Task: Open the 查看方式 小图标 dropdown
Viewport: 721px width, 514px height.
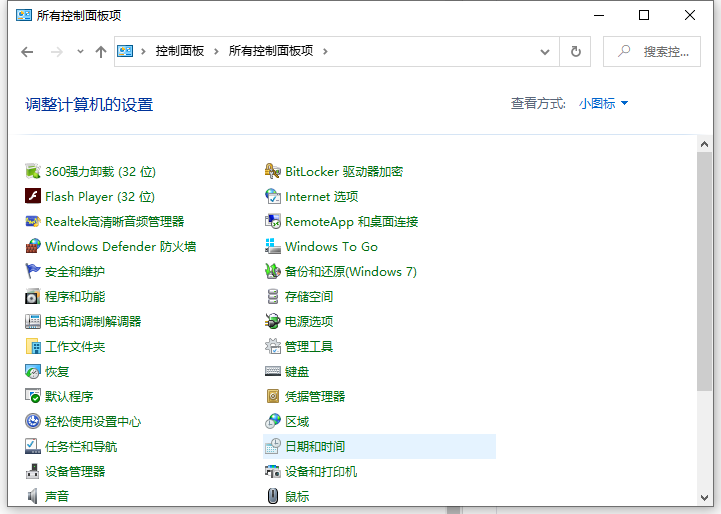Action: point(603,104)
